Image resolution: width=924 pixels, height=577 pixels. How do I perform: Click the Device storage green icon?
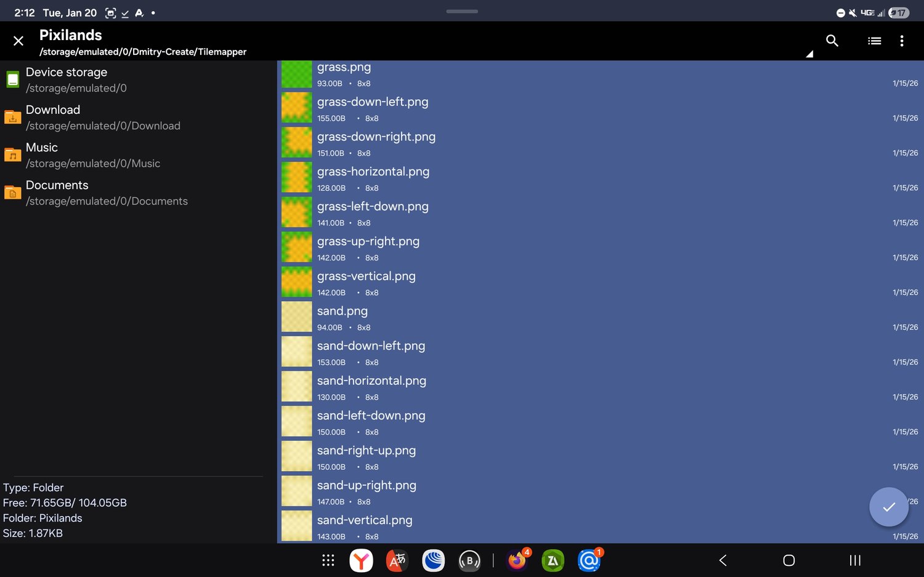tap(12, 79)
